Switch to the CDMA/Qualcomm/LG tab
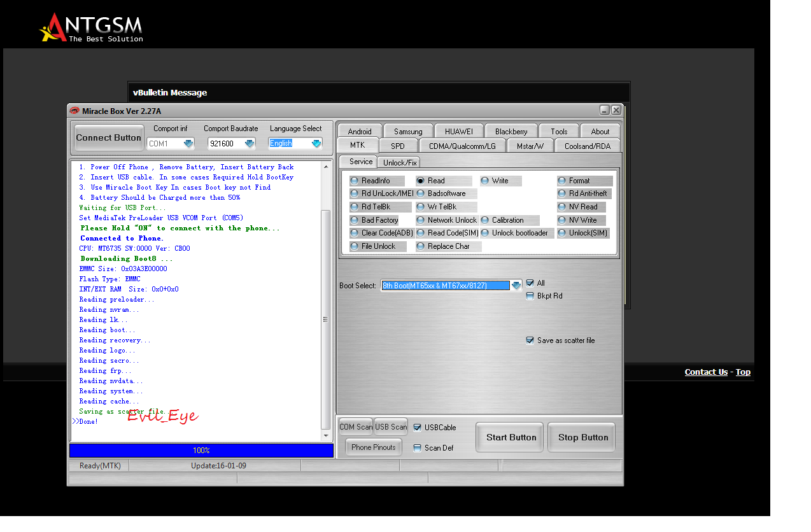This screenshot has width=811, height=532. click(462, 146)
